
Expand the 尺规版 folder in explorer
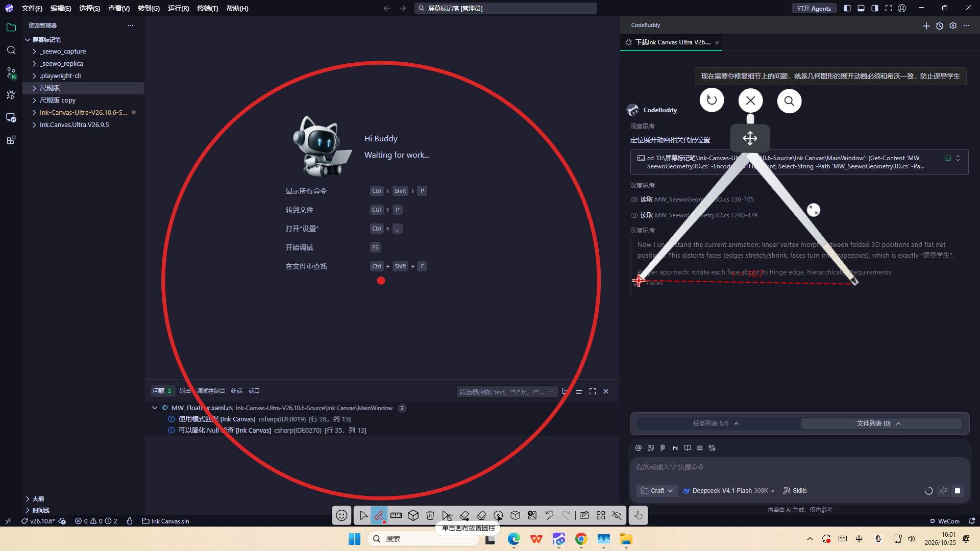(x=83, y=88)
